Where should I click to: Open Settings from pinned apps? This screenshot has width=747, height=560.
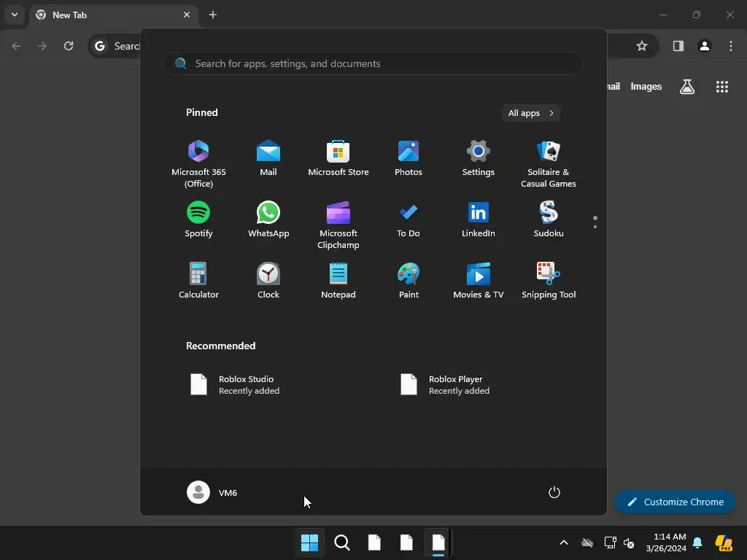tap(479, 158)
